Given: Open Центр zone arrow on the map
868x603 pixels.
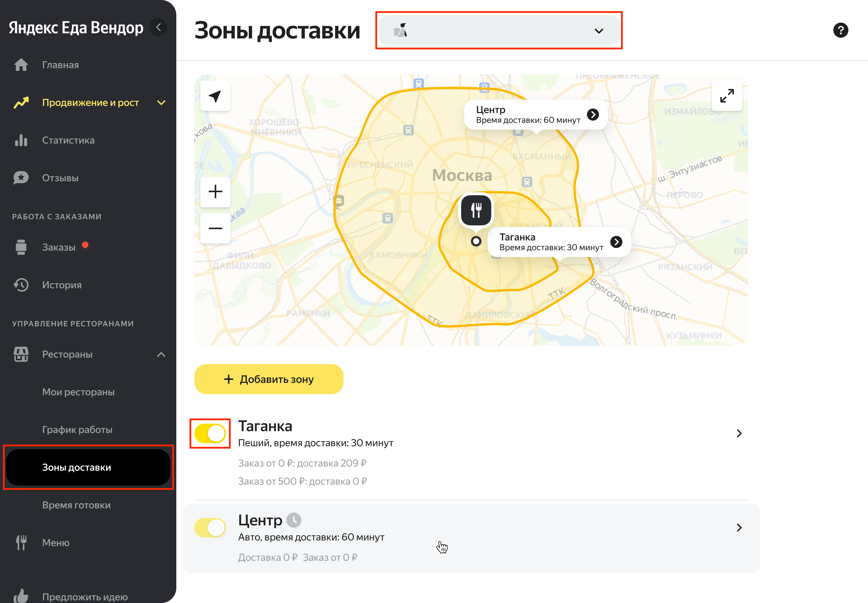Looking at the screenshot, I should [x=593, y=115].
